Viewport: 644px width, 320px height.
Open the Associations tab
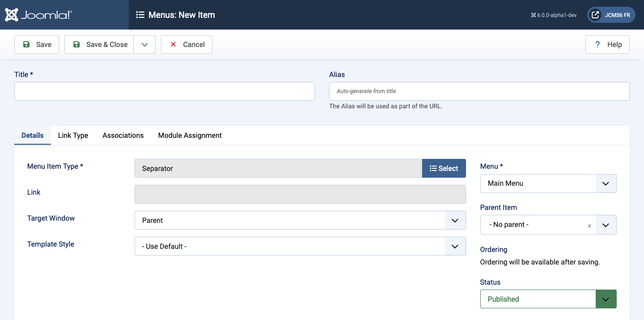click(123, 135)
